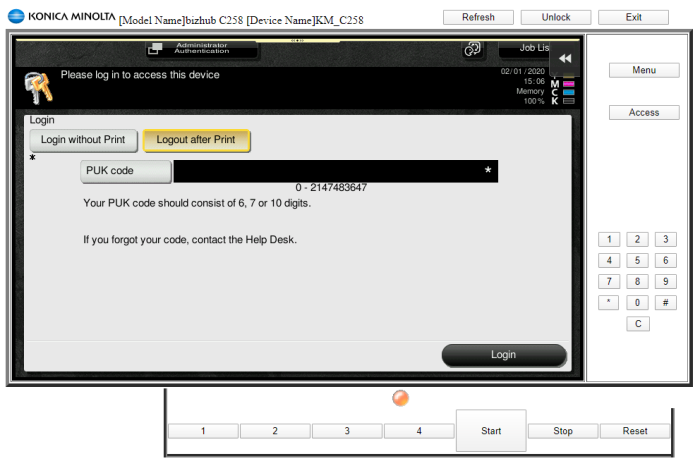700x461 pixels.
Task: Click the Access button
Action: pyautogui.click(x=644, y=113)
